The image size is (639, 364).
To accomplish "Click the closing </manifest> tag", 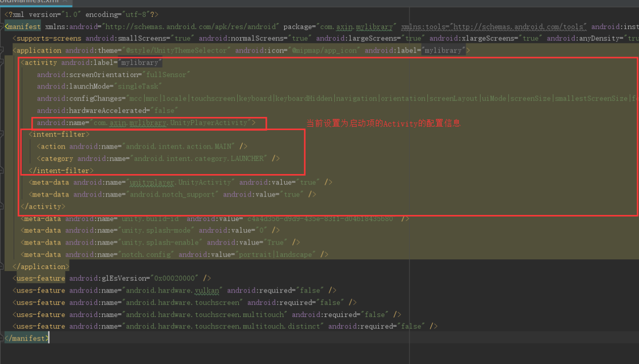I will [27, 338].
